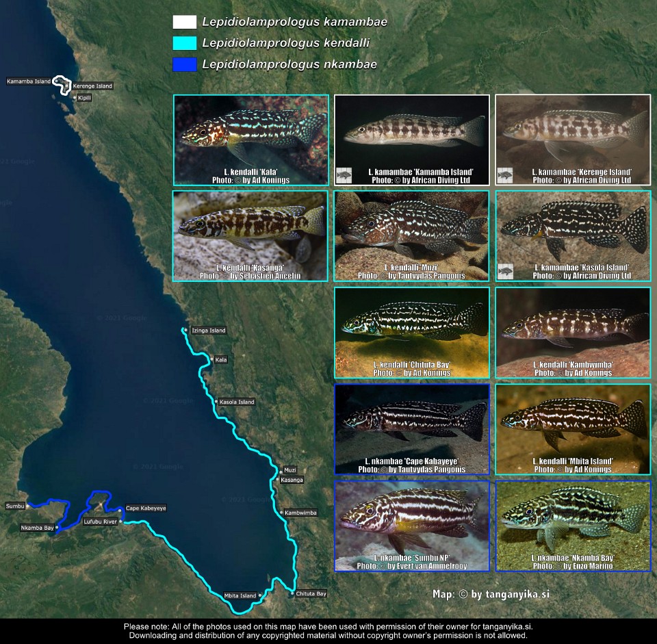This screenshot has width=657, height=644.
Task: Select the L. nkambae 'Cape Kabayeye' photo
Action: 412,429
